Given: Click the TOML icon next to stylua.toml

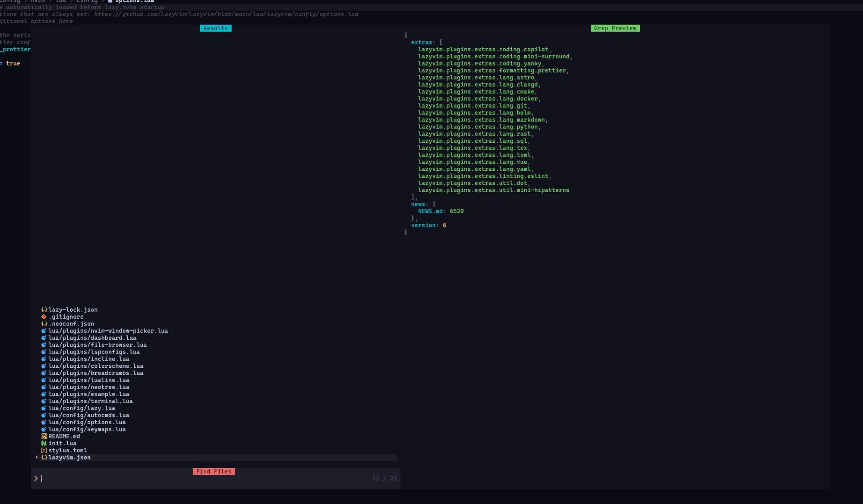Looking at the screenshot, I should point(44,450).
